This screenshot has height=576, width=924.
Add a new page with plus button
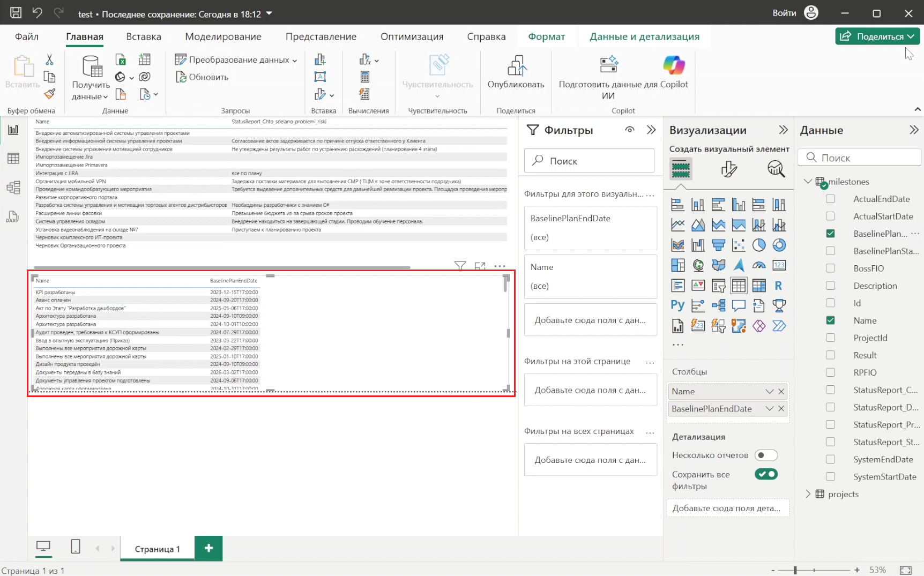coord(208,548)
